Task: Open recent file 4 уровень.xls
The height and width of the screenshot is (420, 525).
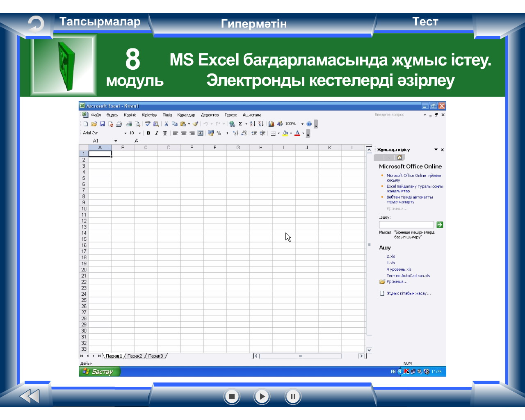Action: [399, 269]
